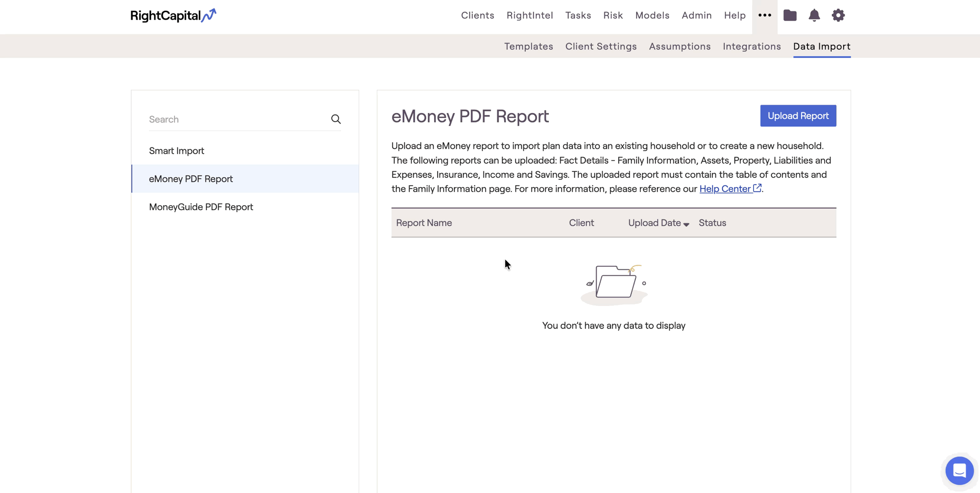Click the RightCapital logo
The height and width of the screenshot is (493, 980).
pos(173,16)
